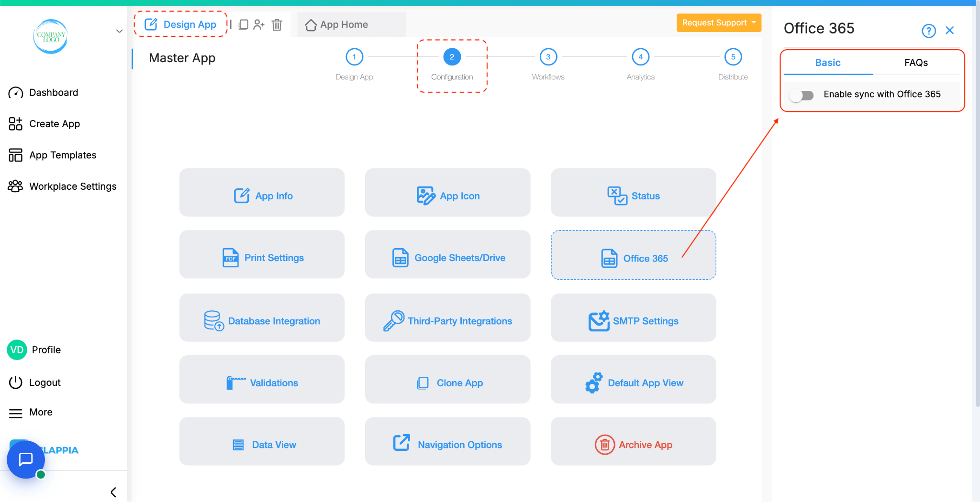
Task: Click the add user icon in toolbar
Action: point(259,24)
